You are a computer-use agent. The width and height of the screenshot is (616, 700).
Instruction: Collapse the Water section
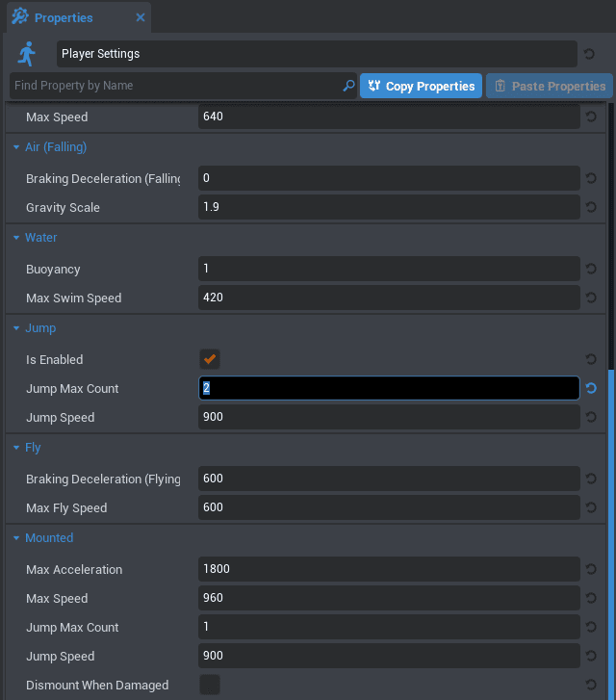16,238
